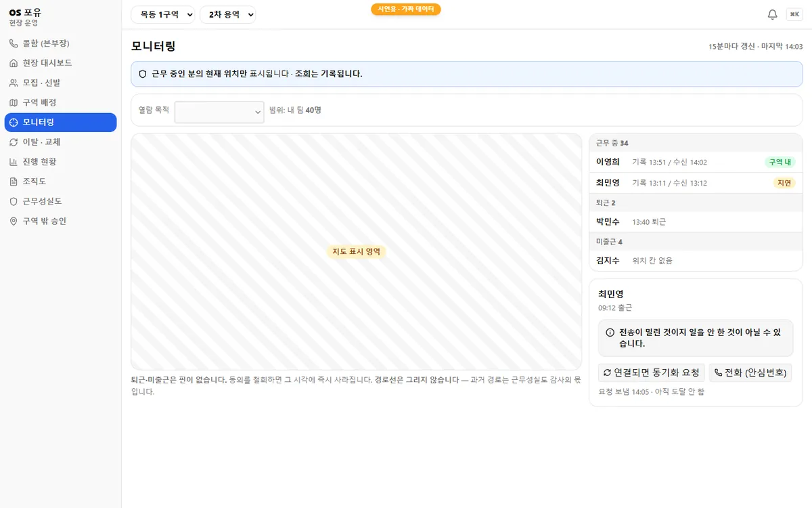
Task: Click the shield icon in the notice banner
Action: point(143,74)
